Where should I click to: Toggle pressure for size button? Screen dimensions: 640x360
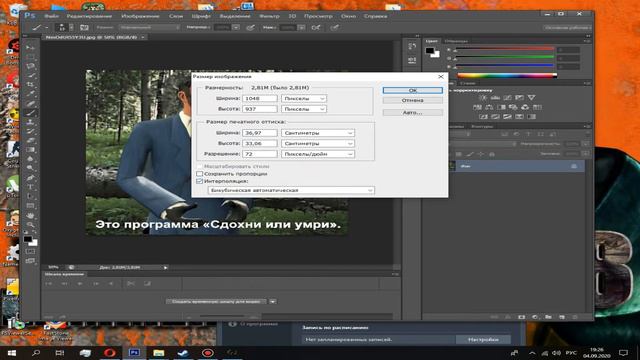point(335,27)
